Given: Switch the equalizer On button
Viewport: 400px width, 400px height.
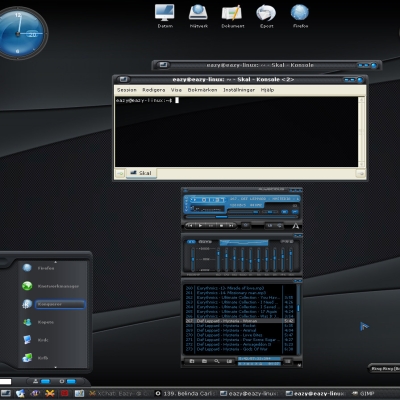Looking at the screenshot, I should pos(191,241).
